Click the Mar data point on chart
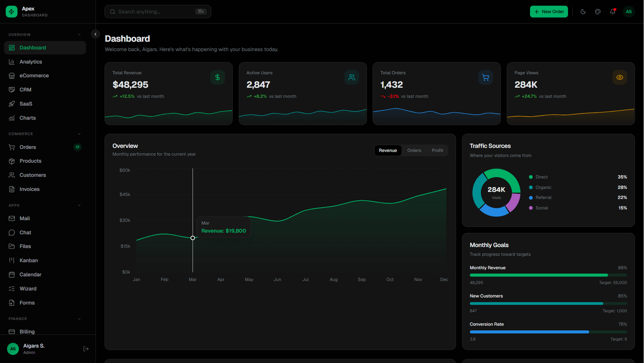644x363 pixels. (193, 238)
